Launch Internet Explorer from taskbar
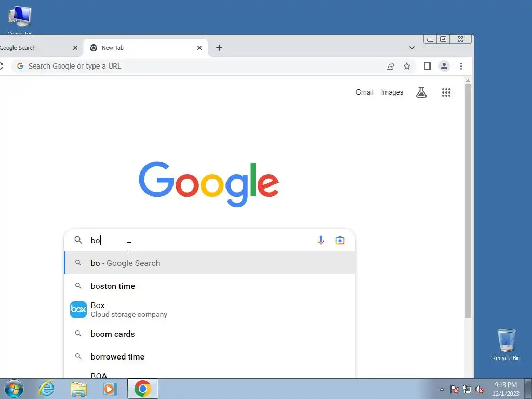 tap(46, 389)
